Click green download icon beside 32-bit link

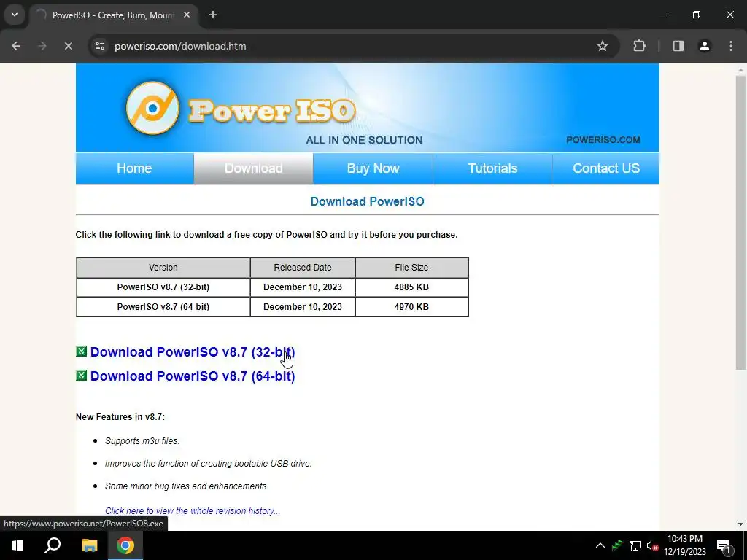coord(82,351)
